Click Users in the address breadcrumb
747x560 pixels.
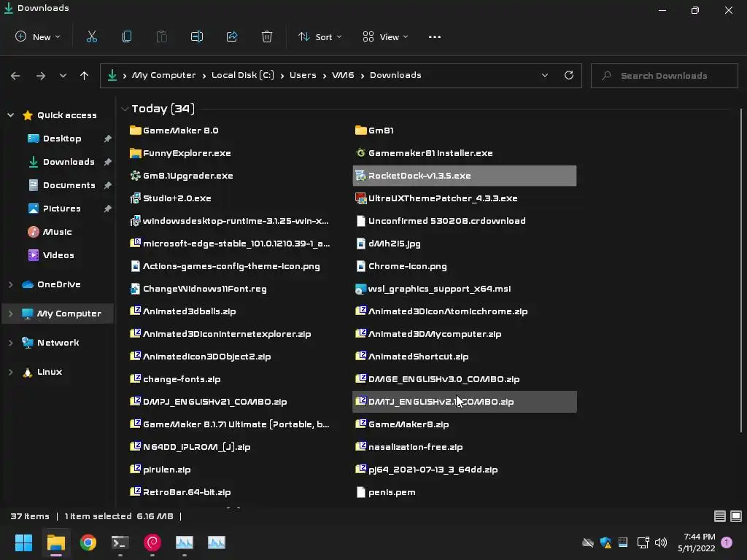tap(303, 75)
